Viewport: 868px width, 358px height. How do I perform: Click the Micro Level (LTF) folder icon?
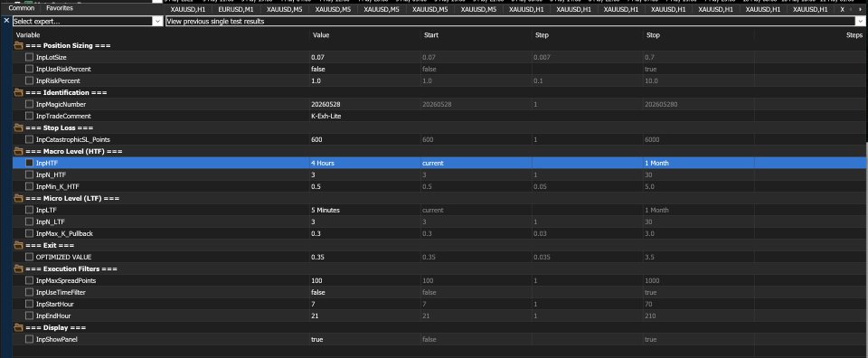(x=18, y=198)
